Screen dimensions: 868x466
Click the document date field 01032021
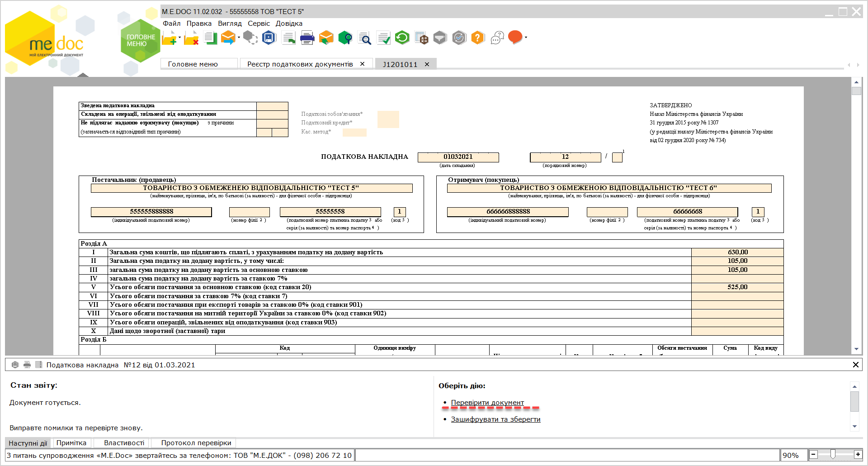point(458,157)
